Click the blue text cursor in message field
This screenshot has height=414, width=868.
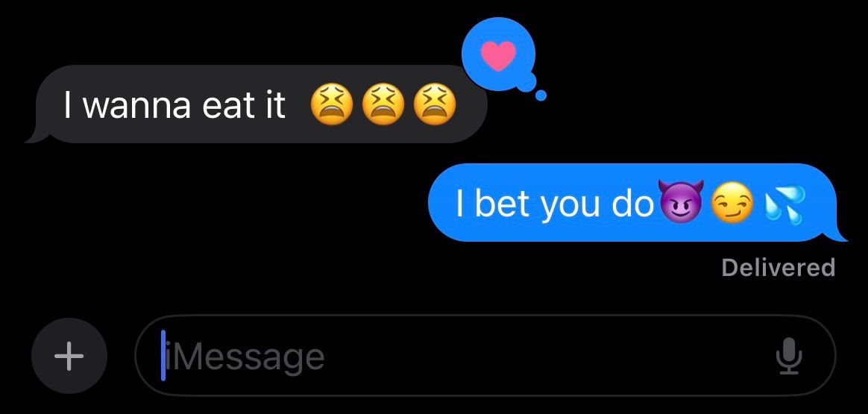pos(163,355)
